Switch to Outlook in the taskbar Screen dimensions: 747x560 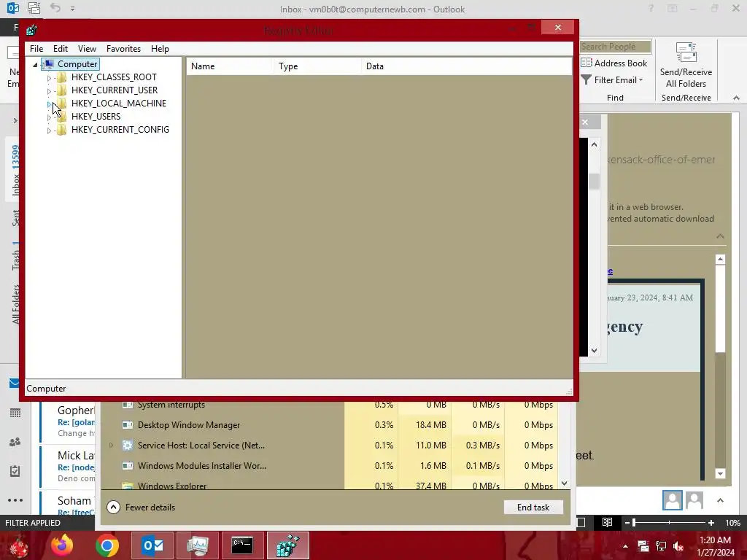[152, 545]
